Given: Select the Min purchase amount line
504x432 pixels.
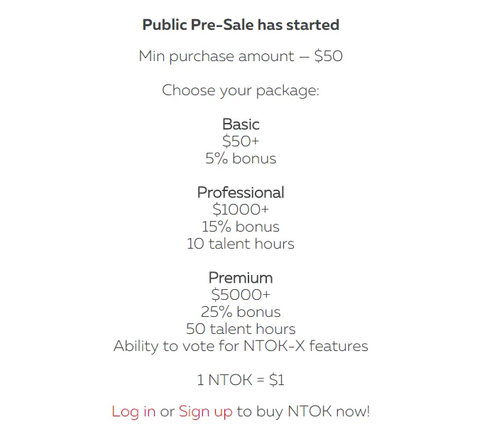Looking at the screenshot, I should tap(241, 57).
